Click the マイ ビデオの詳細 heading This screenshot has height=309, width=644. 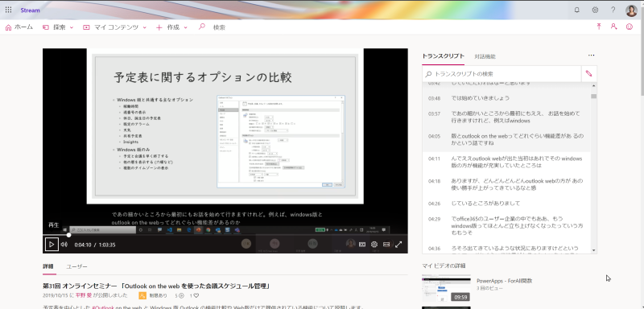443,265
